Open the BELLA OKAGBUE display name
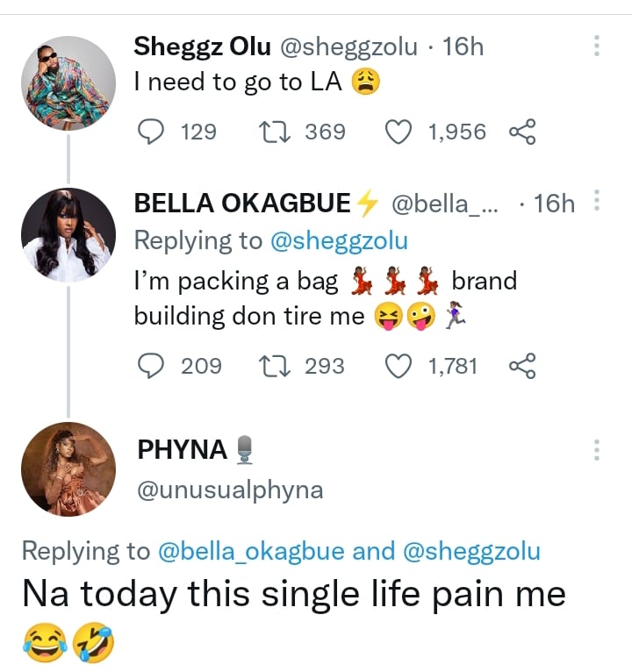This screenshot has width=632, height=672. pyautogui.click(x=243, y=204)
